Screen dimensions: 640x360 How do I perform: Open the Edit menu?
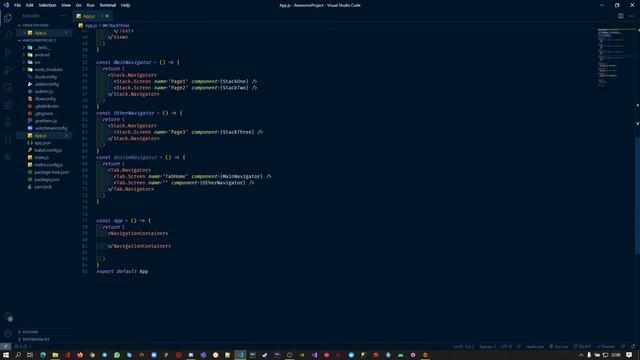tap(30, 5)
